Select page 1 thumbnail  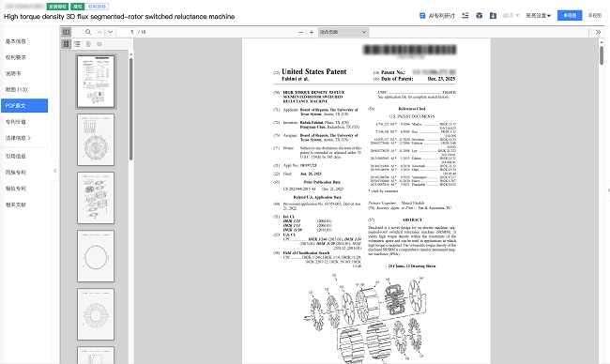96,82
